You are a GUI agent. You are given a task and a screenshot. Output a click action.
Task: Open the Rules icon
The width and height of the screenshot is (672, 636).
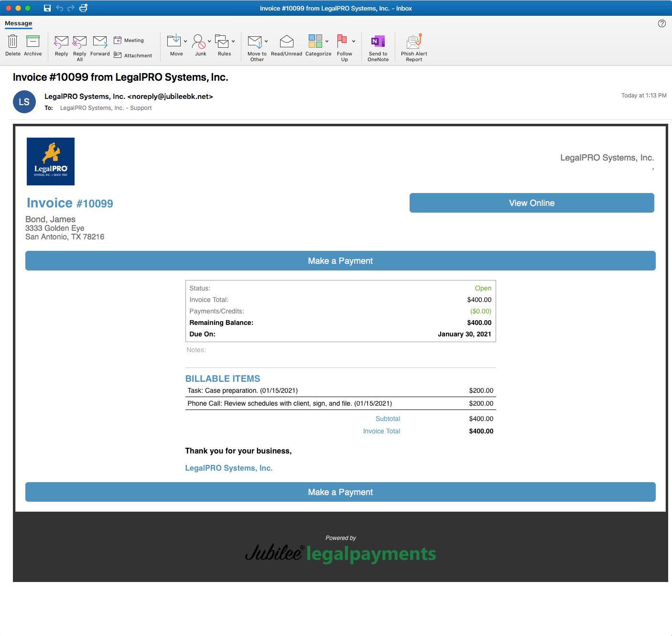(222, 41)
